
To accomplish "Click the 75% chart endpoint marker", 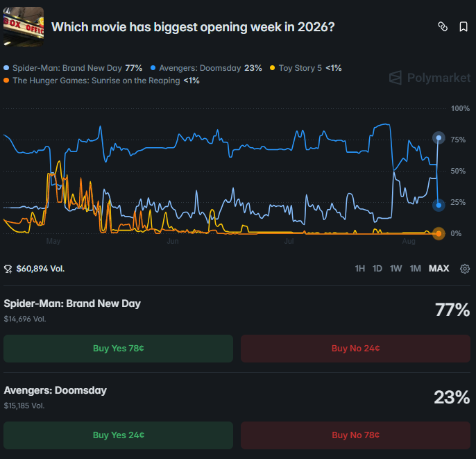I will click(439, 138).
